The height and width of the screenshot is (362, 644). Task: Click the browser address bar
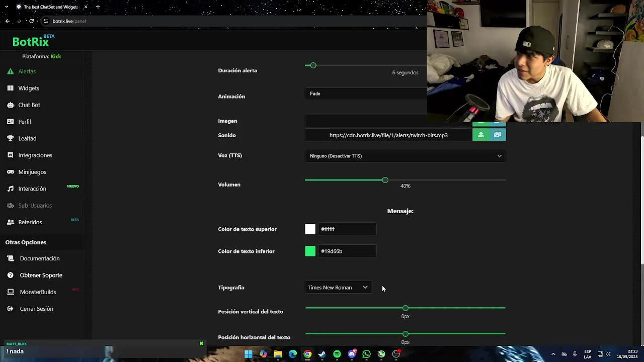[x=231, y=21]
